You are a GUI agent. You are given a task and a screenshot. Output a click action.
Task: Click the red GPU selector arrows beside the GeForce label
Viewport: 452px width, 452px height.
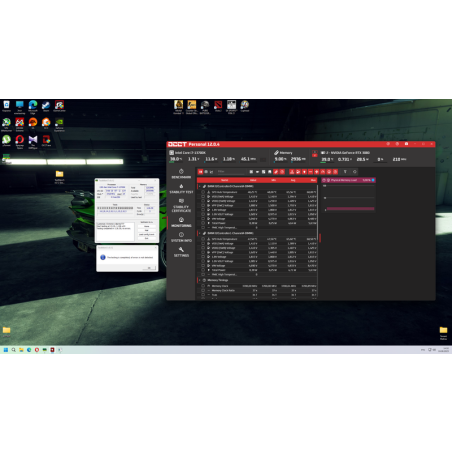[x=314, y=154]
